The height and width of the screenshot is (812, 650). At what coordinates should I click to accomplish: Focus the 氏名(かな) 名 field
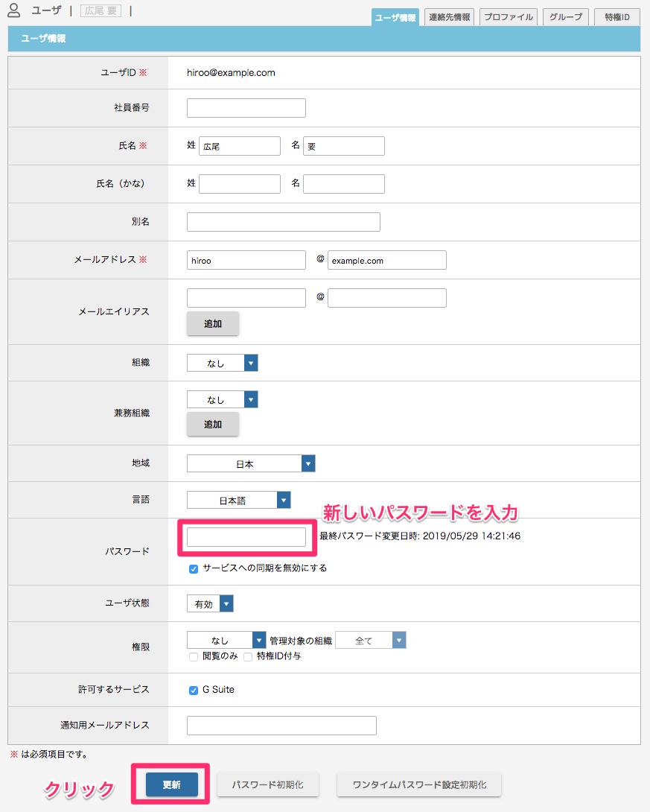tap(344, 184)
